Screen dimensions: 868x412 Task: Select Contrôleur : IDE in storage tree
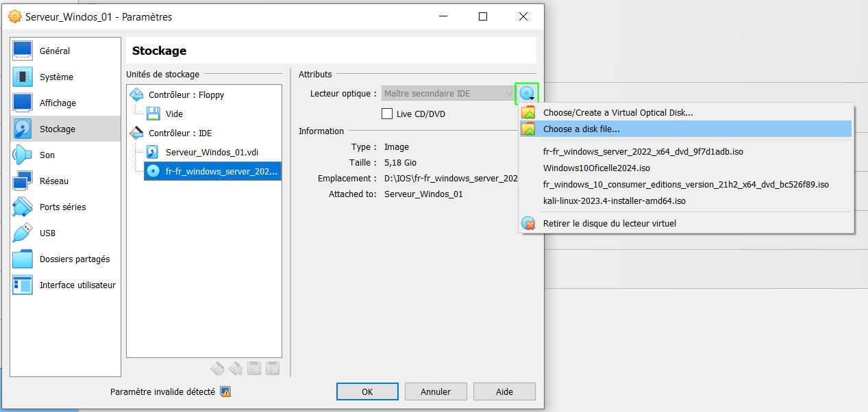click(179, 133)
